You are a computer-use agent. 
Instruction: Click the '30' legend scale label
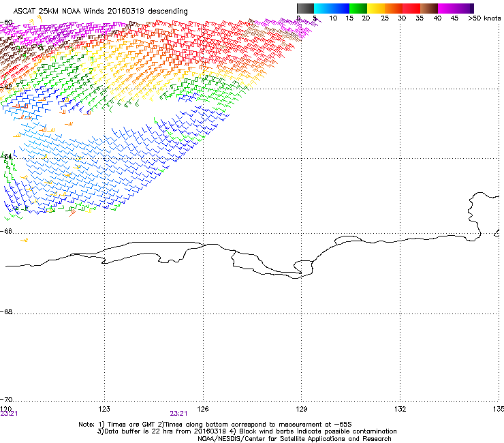[402, 18]
